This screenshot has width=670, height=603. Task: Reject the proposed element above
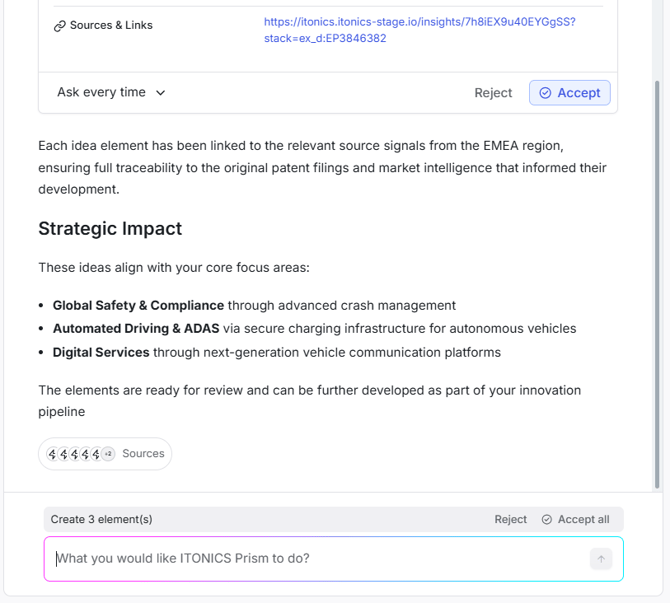(x=493, y=93)
